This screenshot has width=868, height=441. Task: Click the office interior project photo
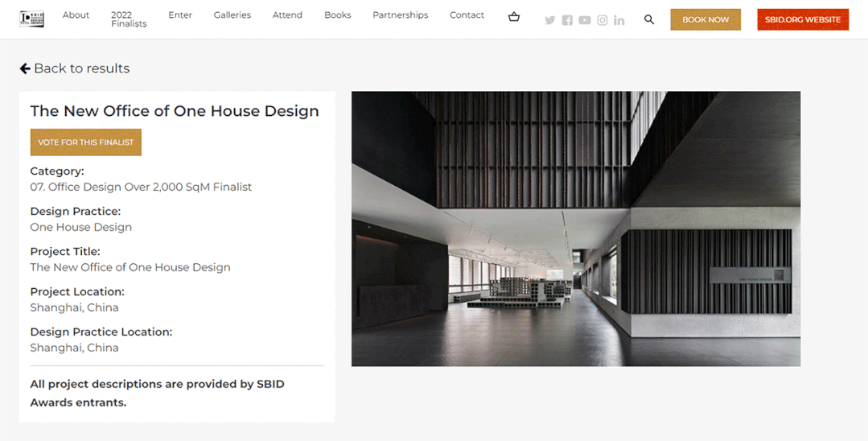point(575,229)
